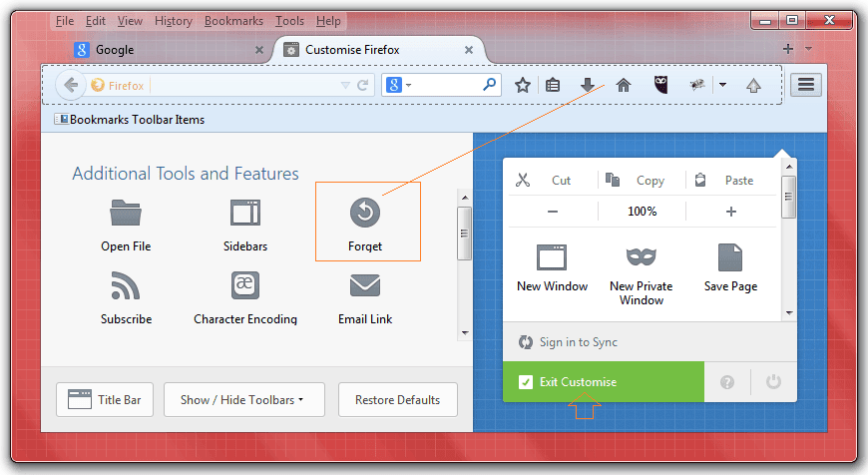Click the Home icon
This screenshot has height=475, width=868.
point(624,85)
